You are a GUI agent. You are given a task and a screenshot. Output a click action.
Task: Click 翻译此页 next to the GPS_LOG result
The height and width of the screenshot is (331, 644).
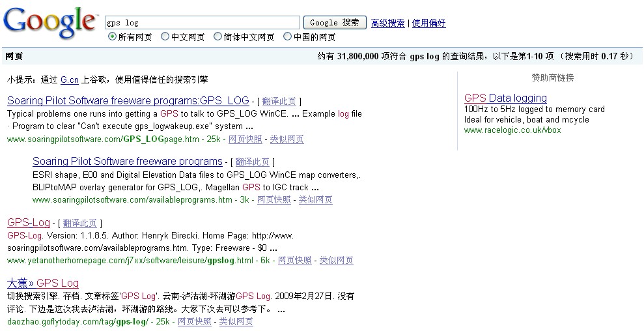coord(279,101)
